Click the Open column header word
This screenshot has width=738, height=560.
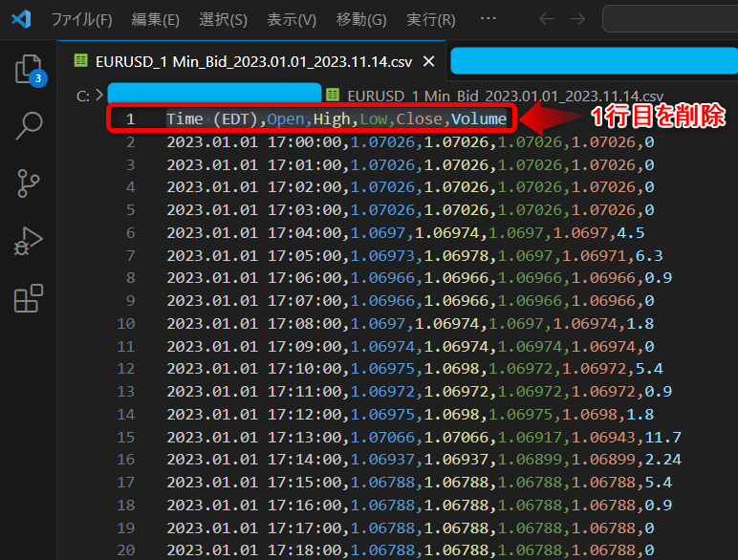[x=285, y=119]
